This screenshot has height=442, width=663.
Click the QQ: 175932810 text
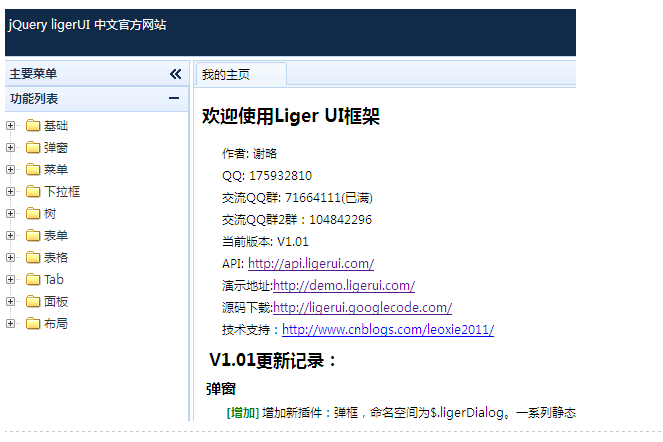pos(267,176)
